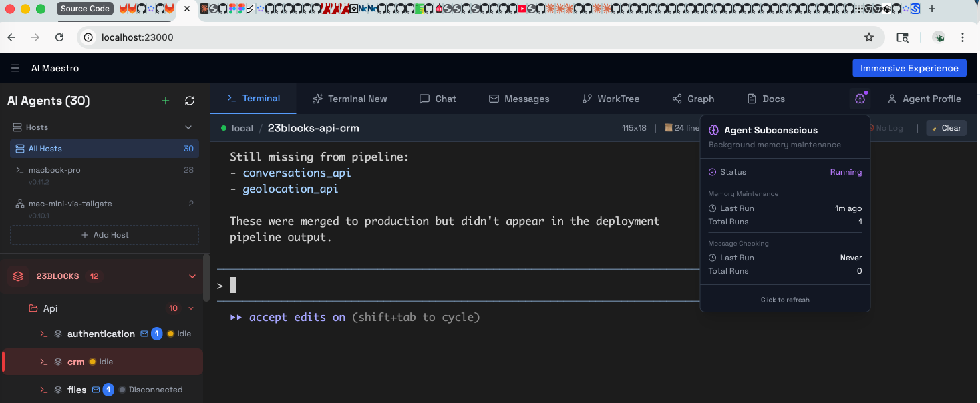Reload the page in browser
The height and width of the screenshot is (403, 980).
coord(59,37)
